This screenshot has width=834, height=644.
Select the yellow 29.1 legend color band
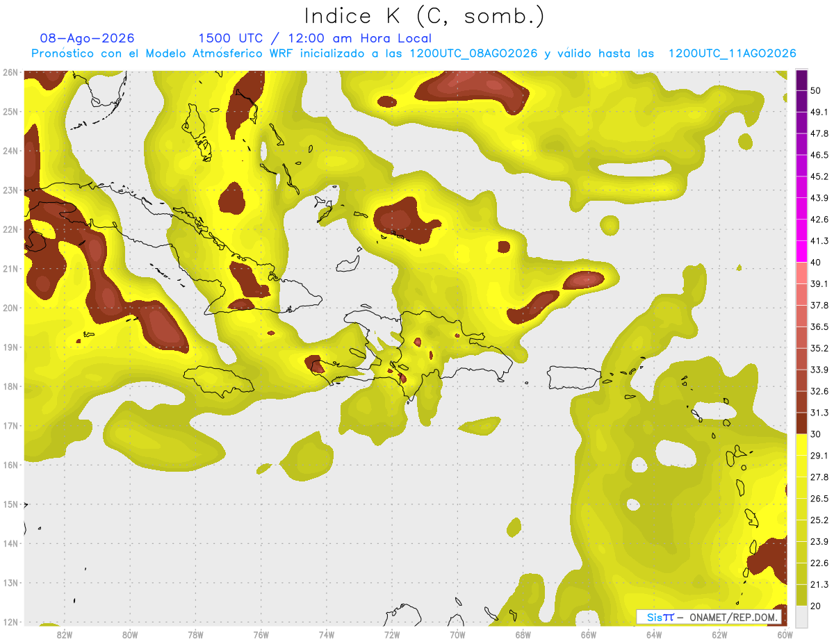(x=801, y=444)
